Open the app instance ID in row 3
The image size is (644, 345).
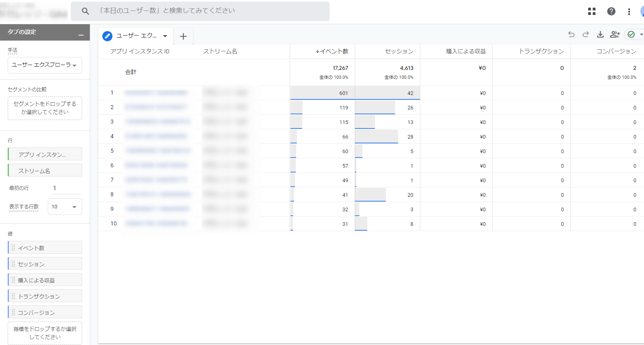click(x=157, y=122)
